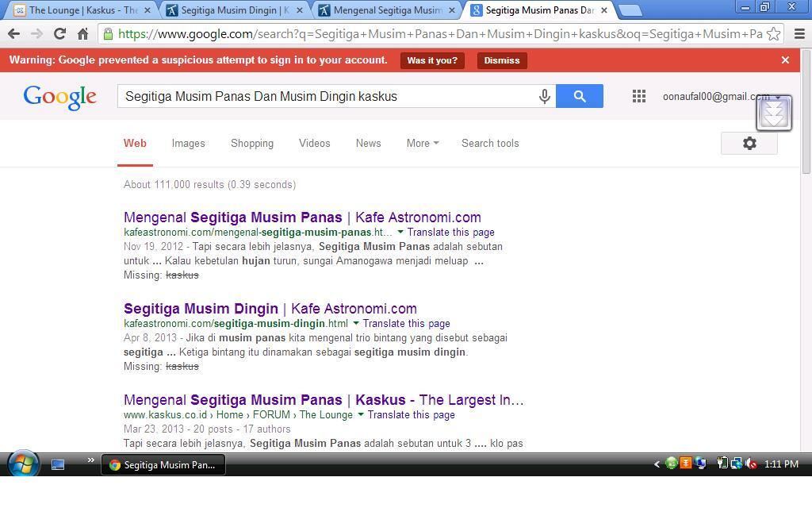Open the account menu for oonaufal00@gmail.com

(712, 95)
